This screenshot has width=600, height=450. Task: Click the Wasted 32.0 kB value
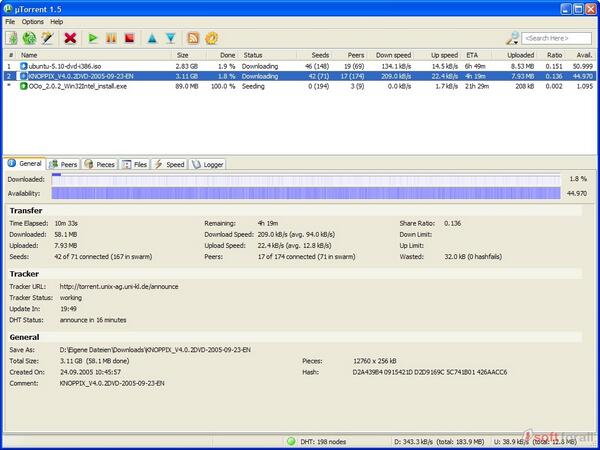[473, 256]
